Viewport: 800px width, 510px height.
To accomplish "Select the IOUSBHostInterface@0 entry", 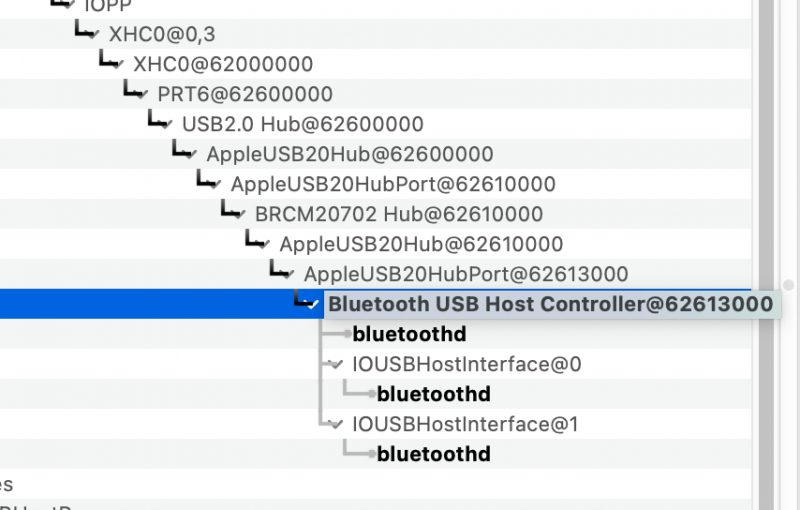I will 466,364.
